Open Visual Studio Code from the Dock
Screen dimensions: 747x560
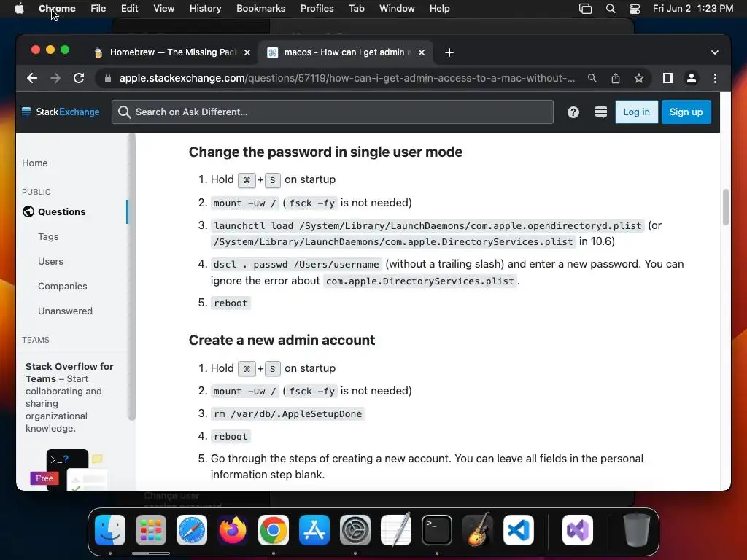519,530
